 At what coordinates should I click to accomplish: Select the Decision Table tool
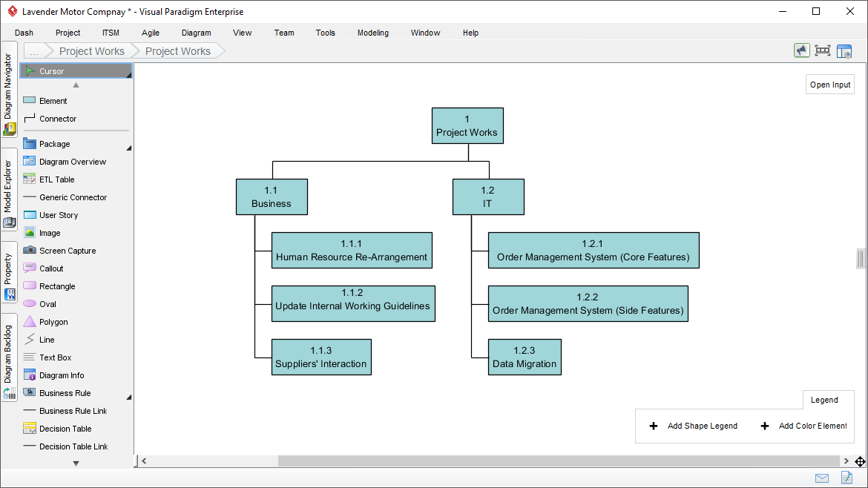coord(76,428)
